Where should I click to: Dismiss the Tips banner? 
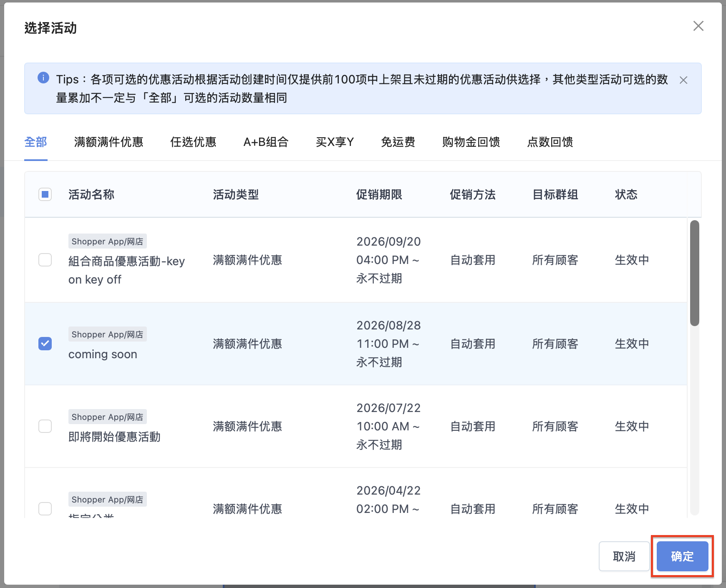[x=683, y=80]
